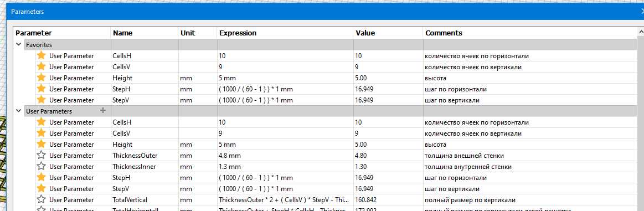Edit comment 'толщина внешней стенки'
This screenshot has width=644, height=211.
[463, 156]
